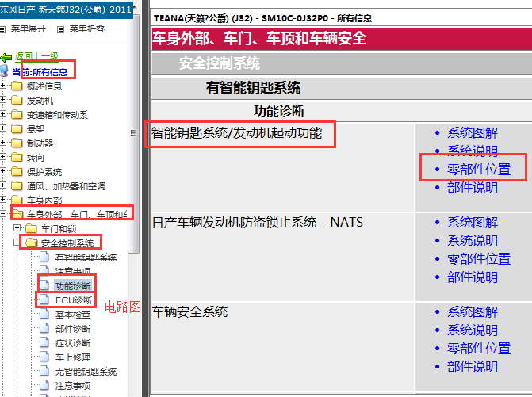Click the scroll-up arrow of left panel
The height and width of the screenshot is (397, 532).
[x=134, y=7]
